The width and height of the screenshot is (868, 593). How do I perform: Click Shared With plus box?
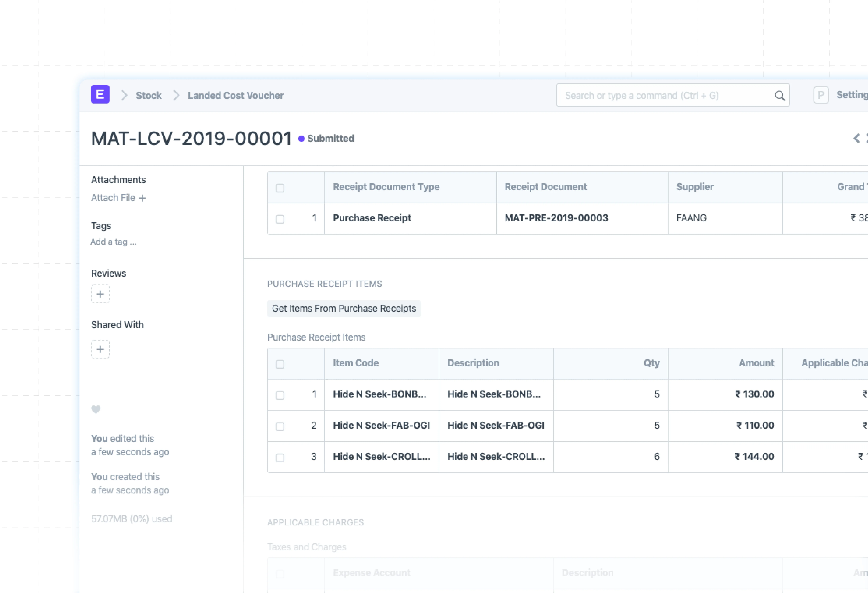[x=100, y=349]
